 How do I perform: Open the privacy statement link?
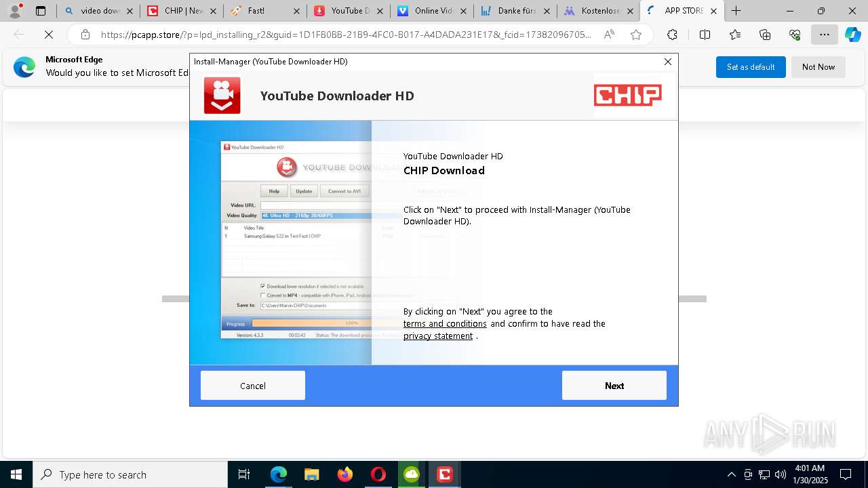[438, 336]
